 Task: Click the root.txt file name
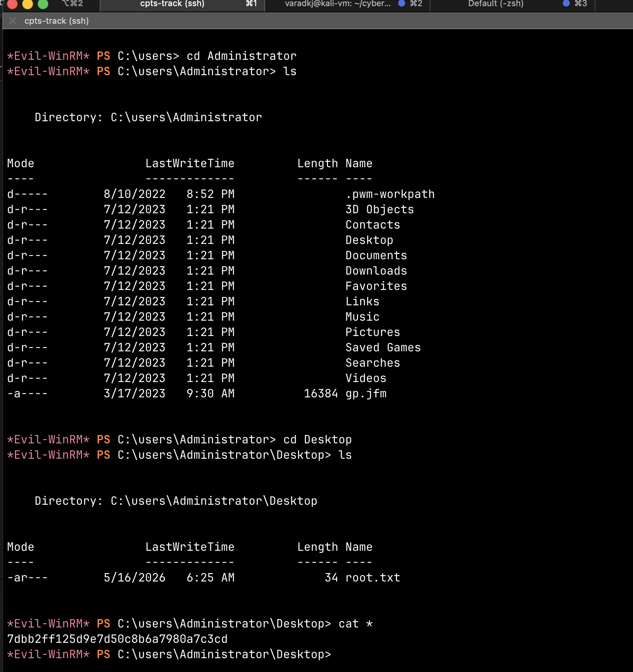[x=373, y=578]
